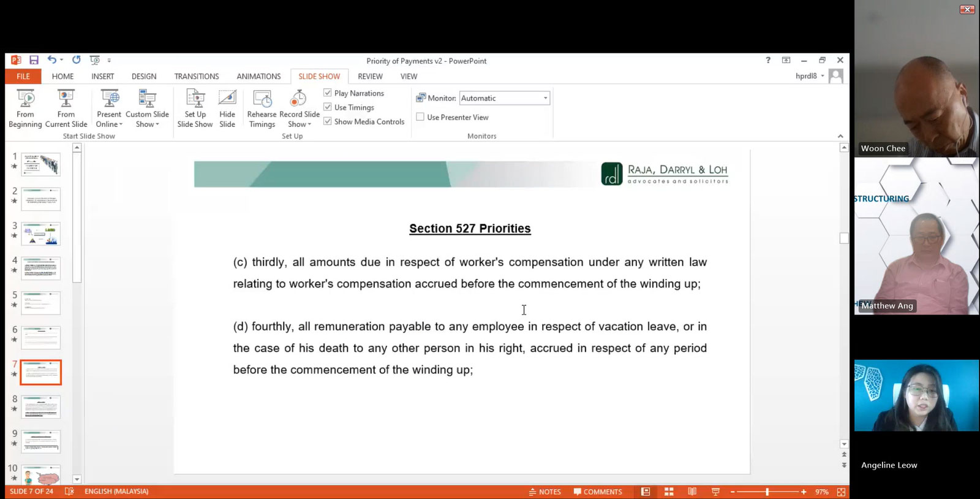Select slide 3 thumbnail
This screenshot has width=980, height=499.
click(41, 234)
